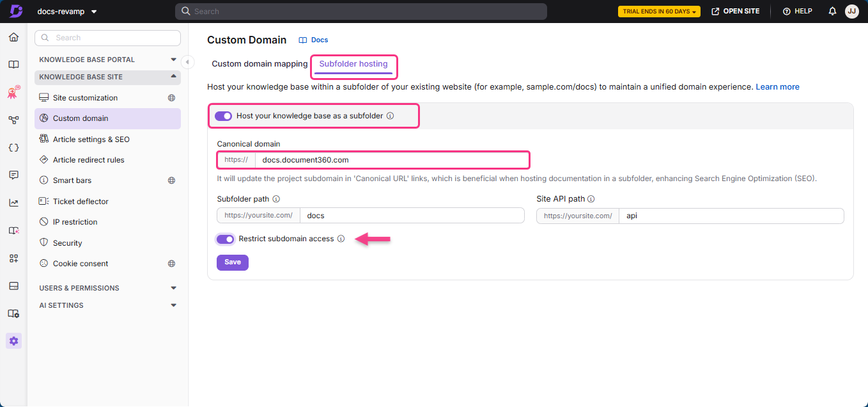Image resolution: width=868 pixels, height=407 pixels.
Task: Click the sidebar settings Search field
Action: coord(107,38)
